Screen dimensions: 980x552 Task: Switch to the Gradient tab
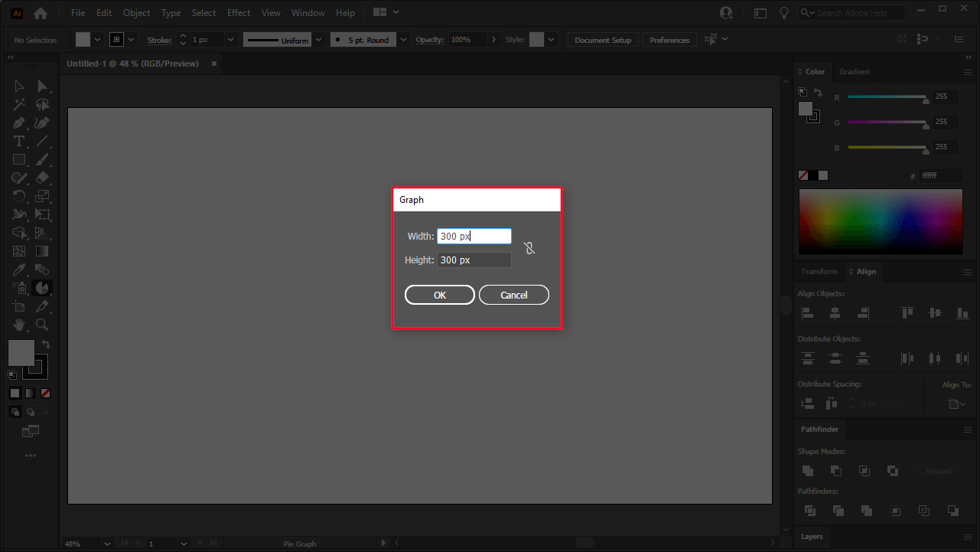click(x=855, y=71)
